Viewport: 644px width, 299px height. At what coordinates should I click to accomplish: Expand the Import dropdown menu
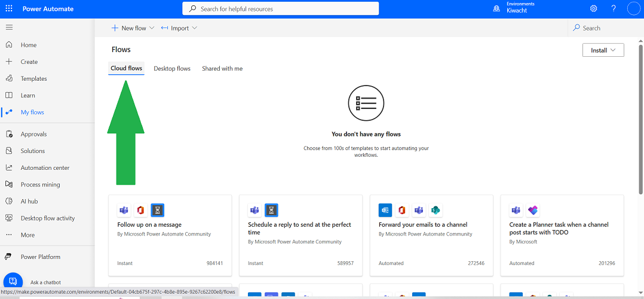pyautogui.click(x=179, y=28)
